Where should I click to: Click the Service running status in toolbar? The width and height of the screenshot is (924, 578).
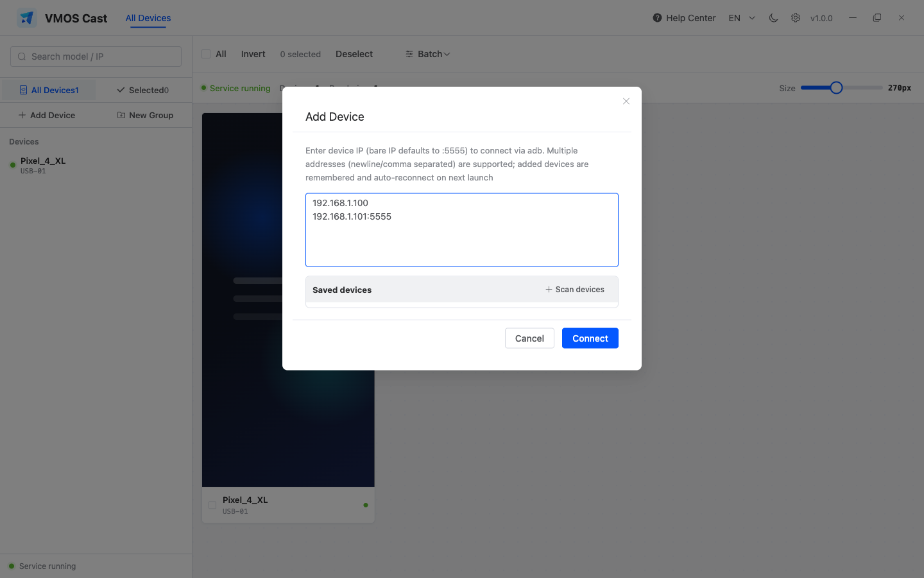click(235, 88)
